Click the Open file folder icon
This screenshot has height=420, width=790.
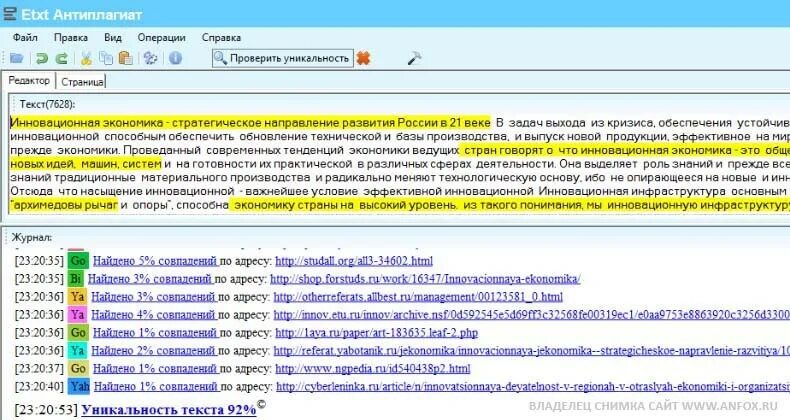coord(17,58)
